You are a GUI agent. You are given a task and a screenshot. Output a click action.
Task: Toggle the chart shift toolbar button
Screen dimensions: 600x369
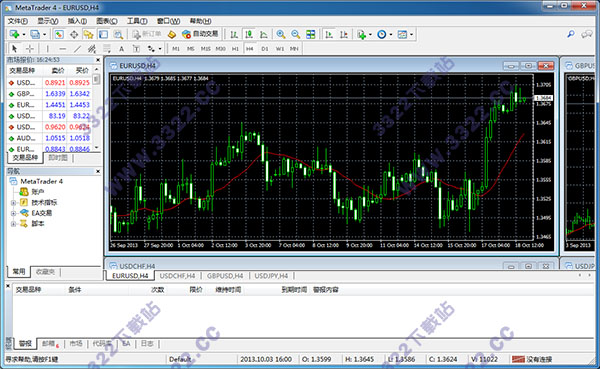tap(344, 34)
